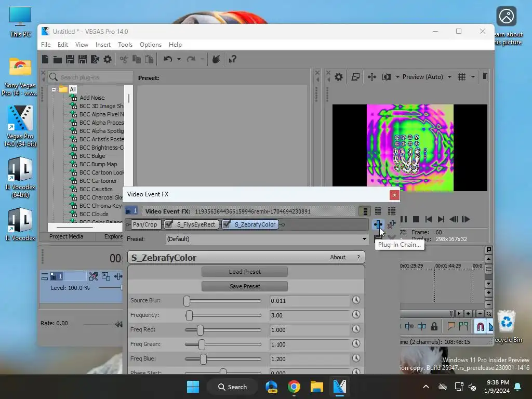Open video preview properties gear icon

[339, 77]
